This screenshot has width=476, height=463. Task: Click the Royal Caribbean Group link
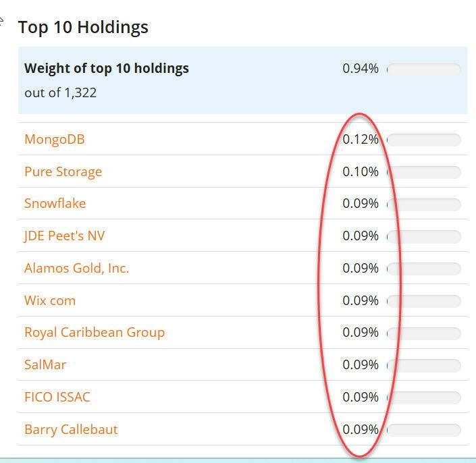(x=94, y=332)
